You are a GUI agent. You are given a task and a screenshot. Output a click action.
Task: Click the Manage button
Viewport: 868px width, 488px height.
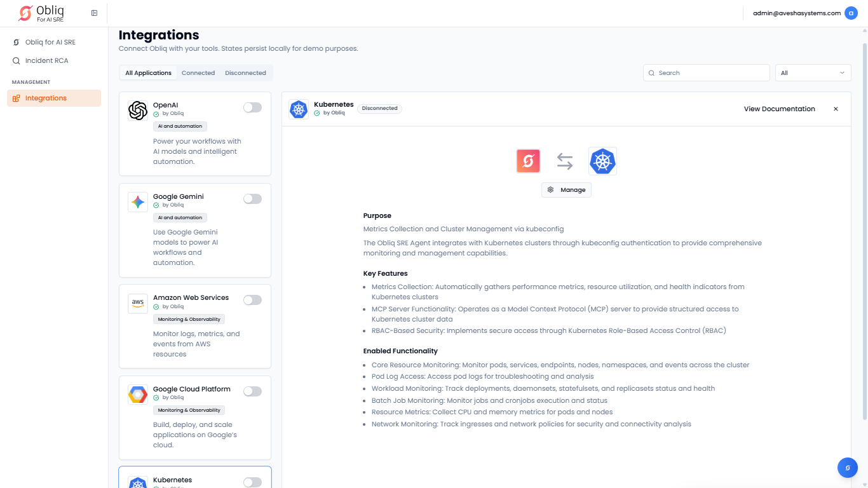tap(566, 190)
